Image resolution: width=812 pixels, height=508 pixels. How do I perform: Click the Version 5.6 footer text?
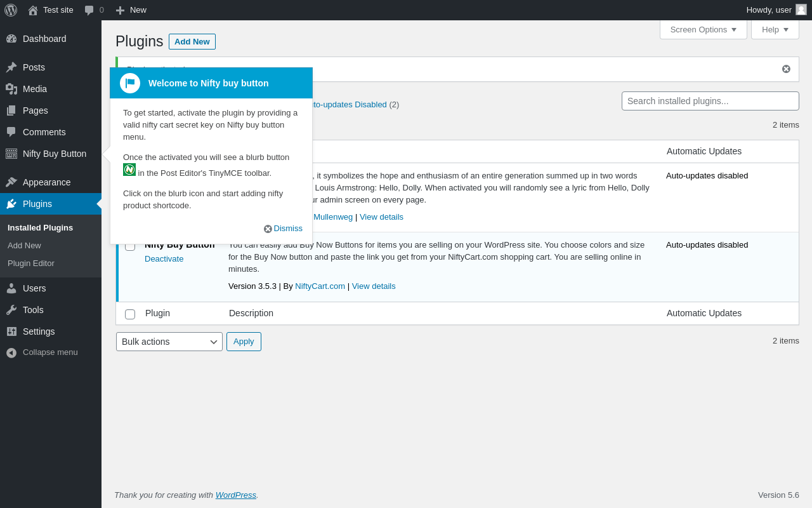778,495
